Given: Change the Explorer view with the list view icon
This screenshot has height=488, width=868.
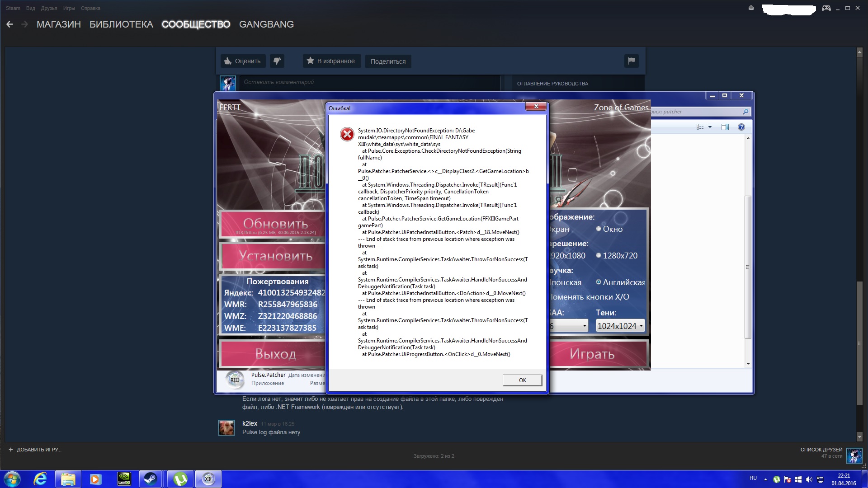Looking at the screenshot, I should click(x=700, y=127).
